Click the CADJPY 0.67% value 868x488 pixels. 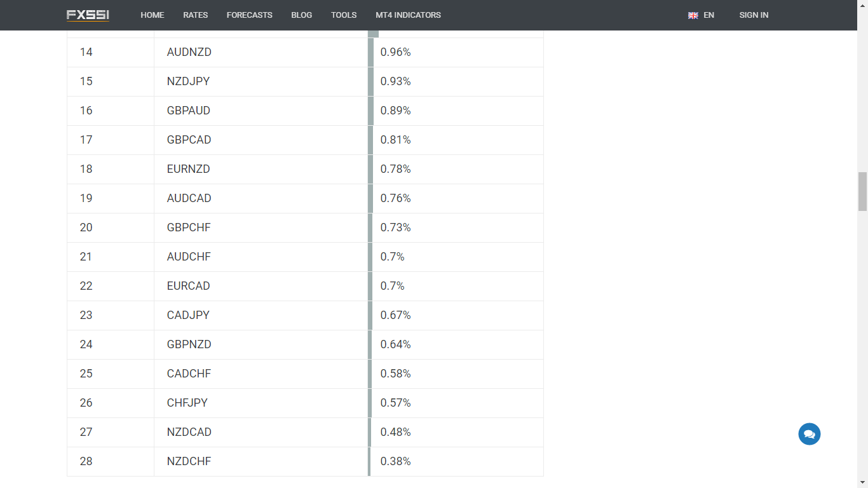(396, 315)
